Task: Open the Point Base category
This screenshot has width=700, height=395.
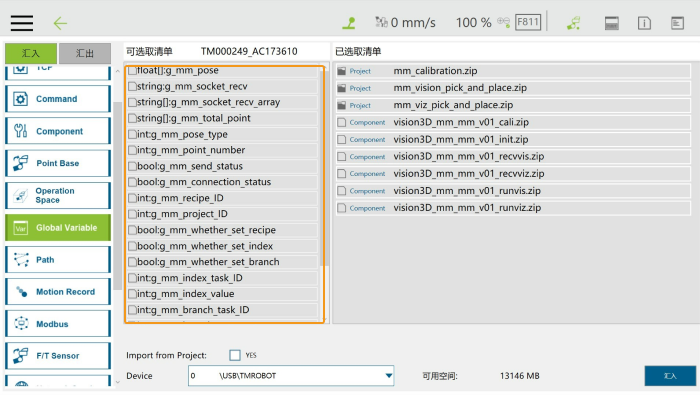Action: [58, 163]
